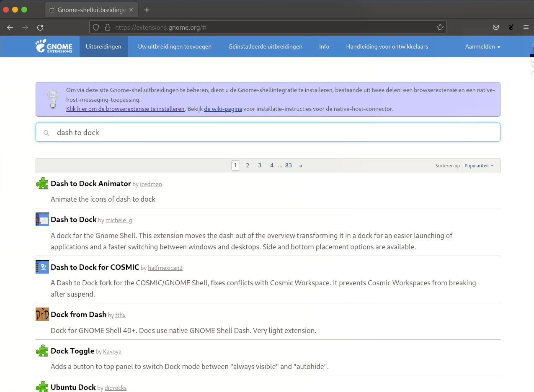Open the Pocket save icon
The height and width of the screenshot is (392, 534).
(496, 27)
